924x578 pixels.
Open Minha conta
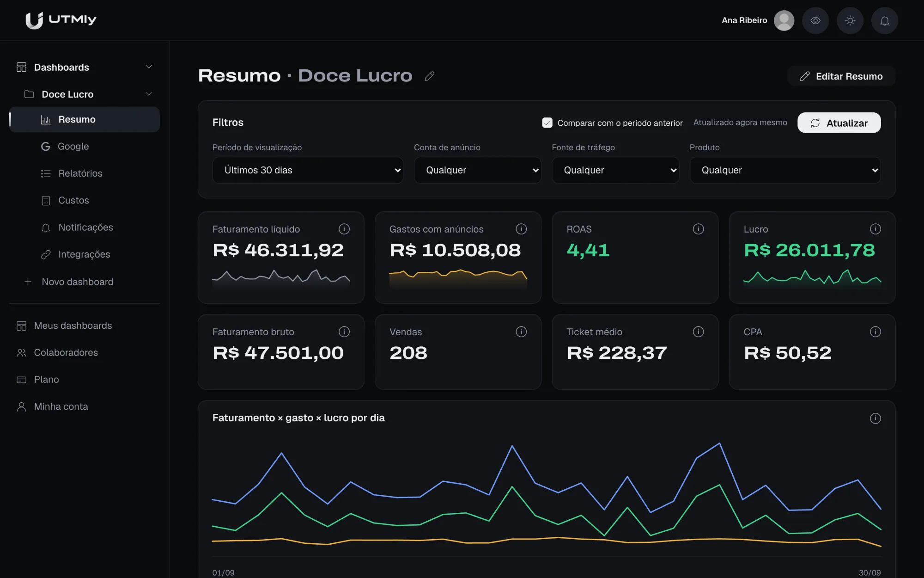85,406
